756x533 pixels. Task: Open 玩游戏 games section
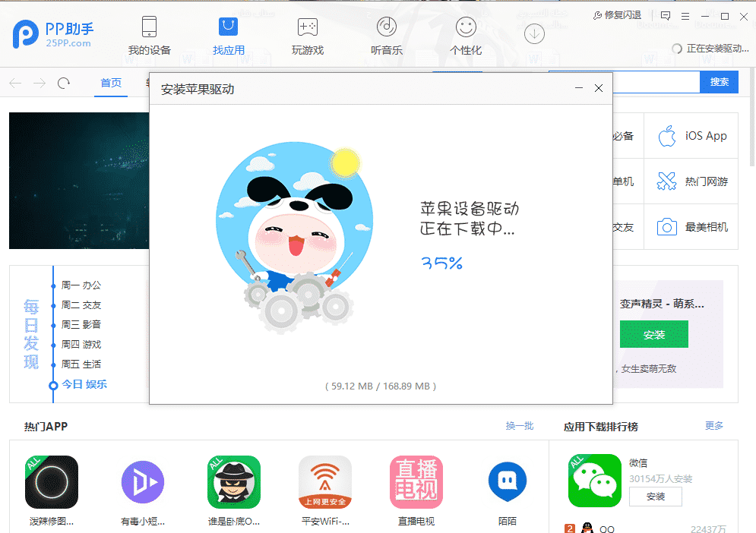coord(308,36)
